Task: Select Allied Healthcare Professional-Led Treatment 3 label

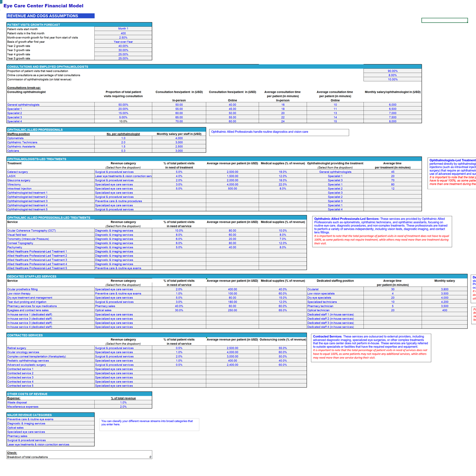Action: [37, 260]
